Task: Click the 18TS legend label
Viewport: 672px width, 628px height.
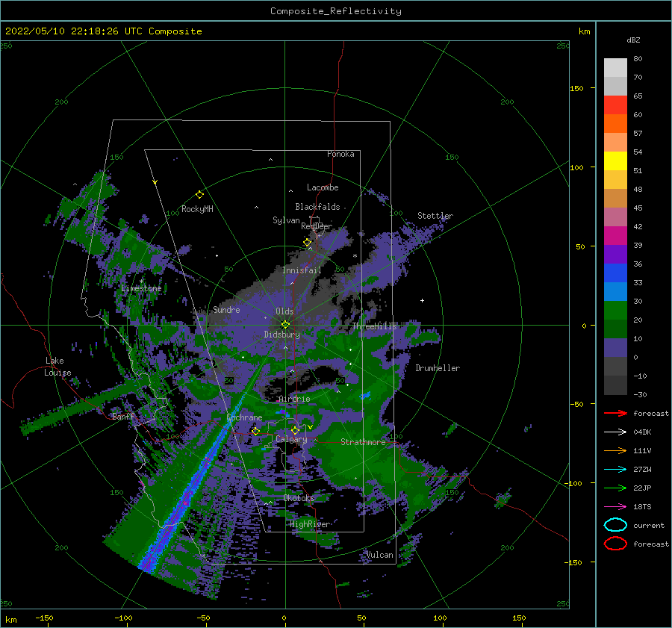Action: [642, 507]
